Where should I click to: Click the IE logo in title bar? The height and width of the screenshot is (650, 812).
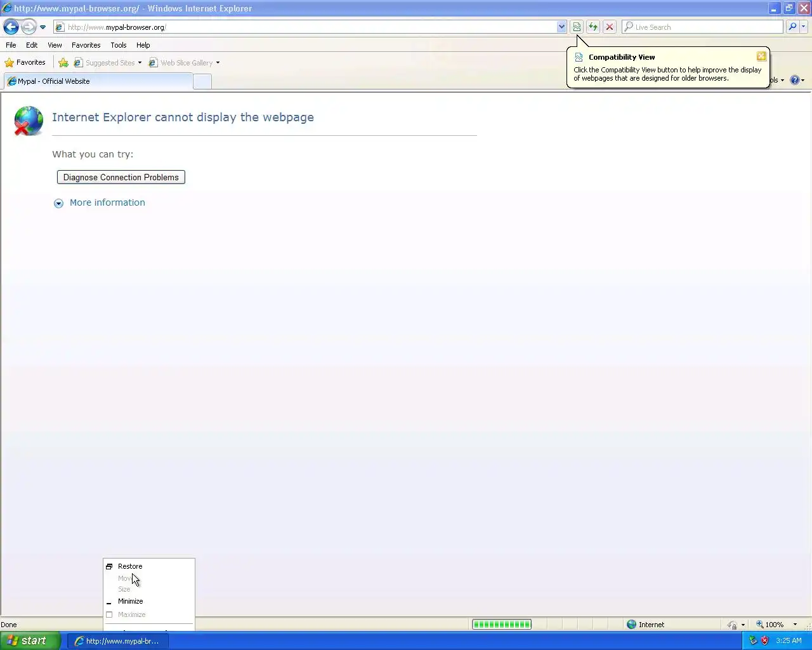coord(7,8)
